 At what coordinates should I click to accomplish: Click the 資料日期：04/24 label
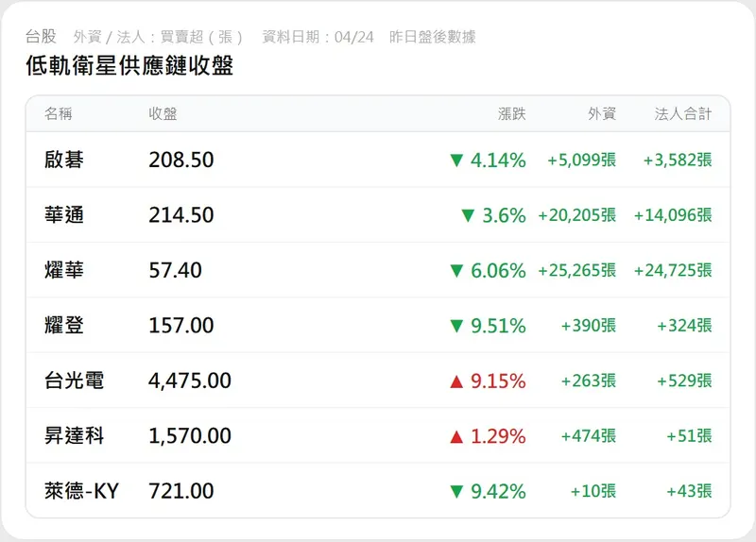click(318, 37)
